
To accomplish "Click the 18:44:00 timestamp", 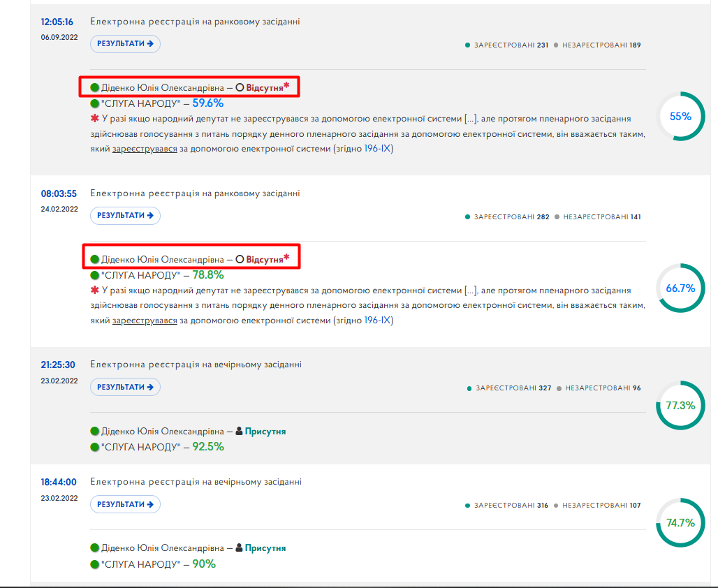I will click(59, 483).
